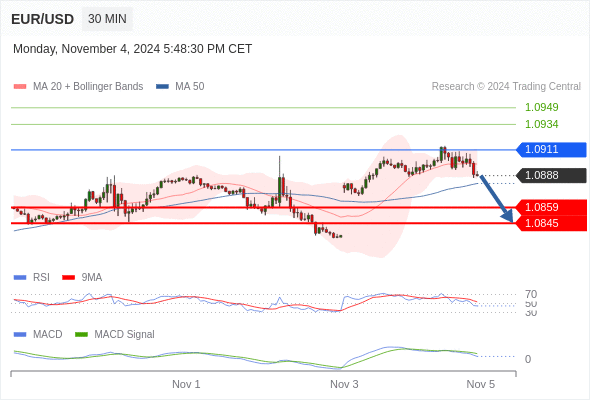The image size is (590, 400).
Task: Click the Research © 2024 Trading Central credit
Action: click(x=506, y=87)
